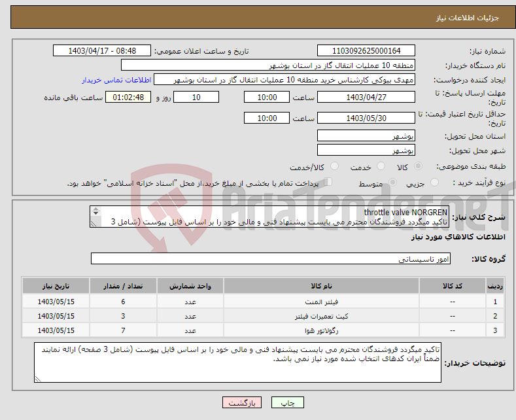The image size is (516, 420).
Task: Click the تاریخ نیاز column header
Action: point(56,286)
